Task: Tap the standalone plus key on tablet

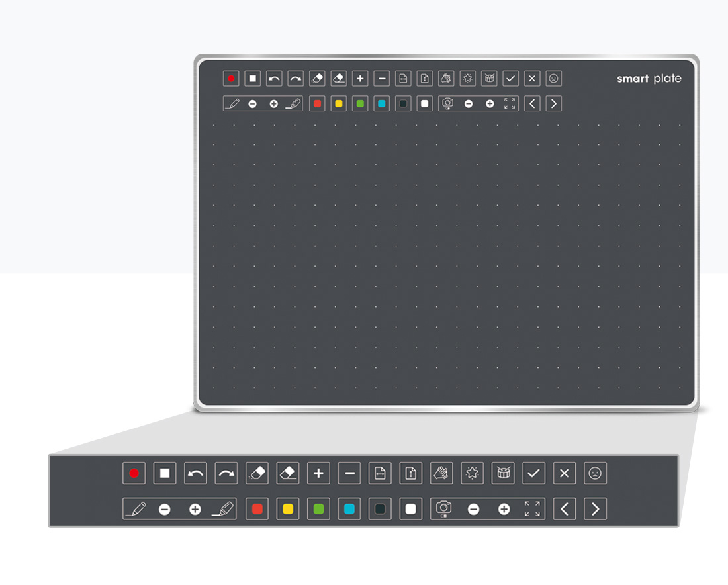Action: click(x=360, y=79)
